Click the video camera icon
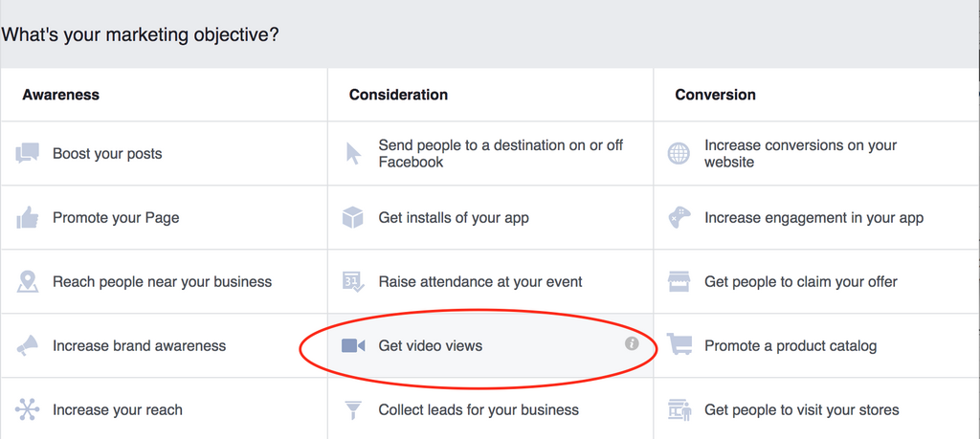Image resolution: width=980 pixels, height=439 pixels. (x=353, y=345)
